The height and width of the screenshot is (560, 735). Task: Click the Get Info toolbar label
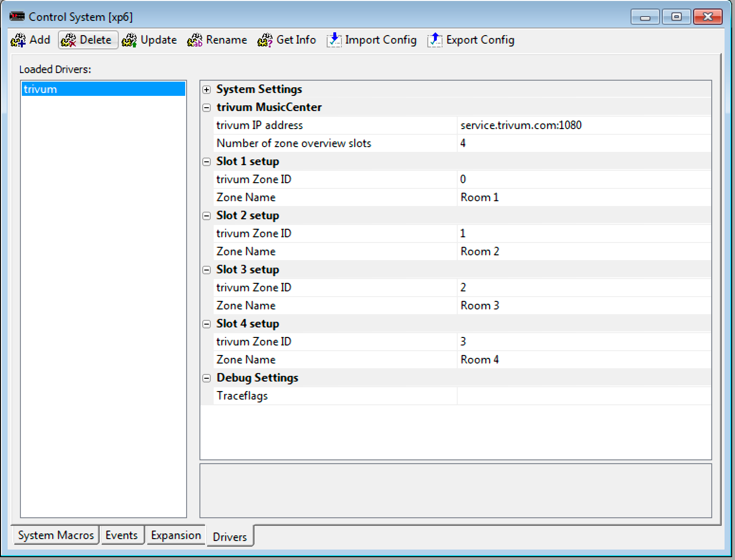[x=296, y=40]
